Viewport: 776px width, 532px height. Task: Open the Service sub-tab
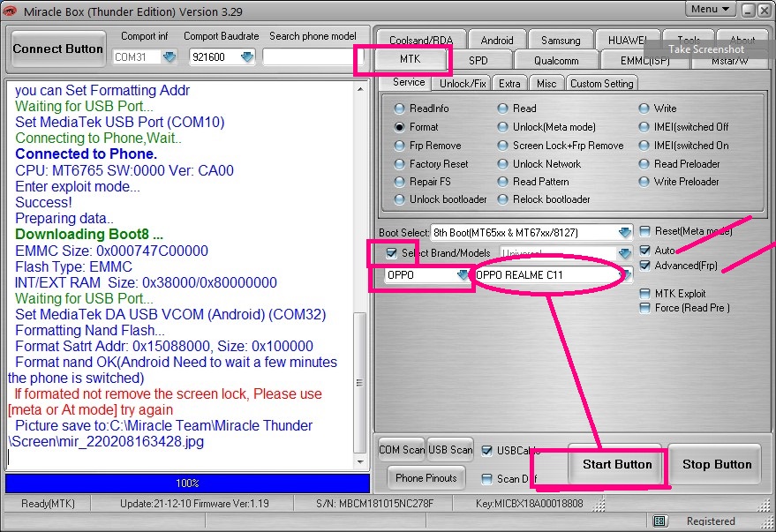coord(408,82)
